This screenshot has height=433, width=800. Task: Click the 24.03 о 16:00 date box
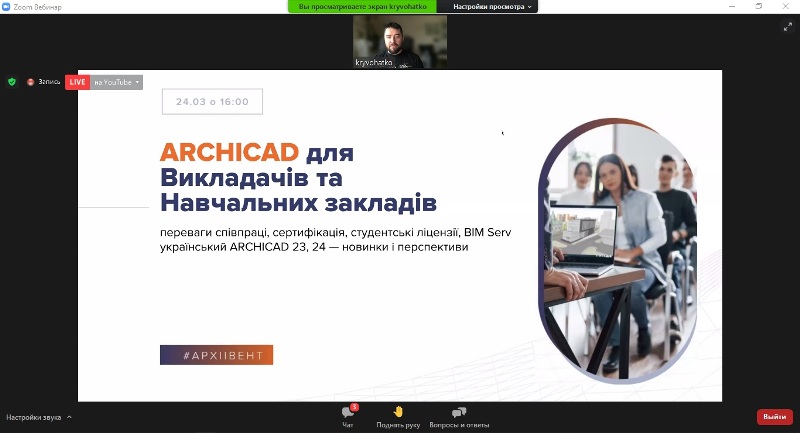212,101
